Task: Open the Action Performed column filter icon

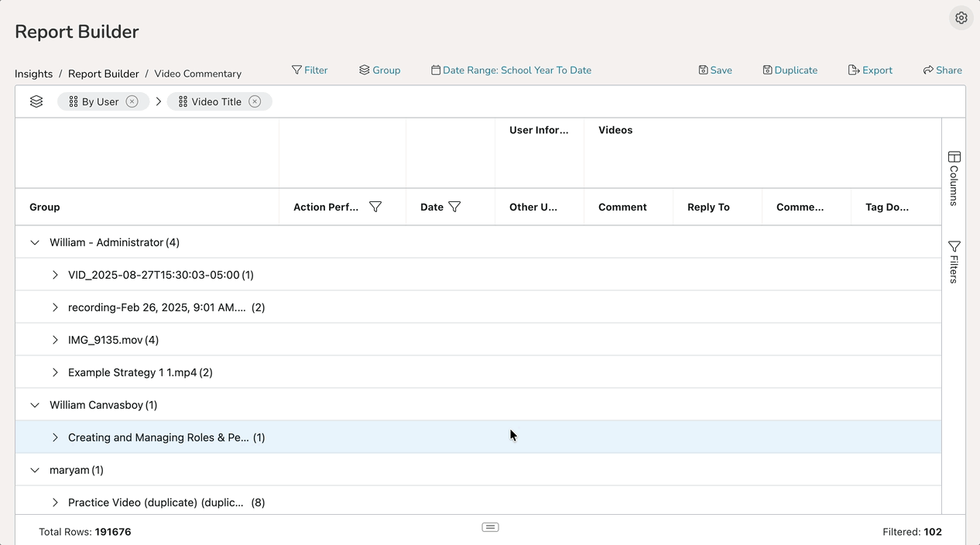Action: [375, 207]
